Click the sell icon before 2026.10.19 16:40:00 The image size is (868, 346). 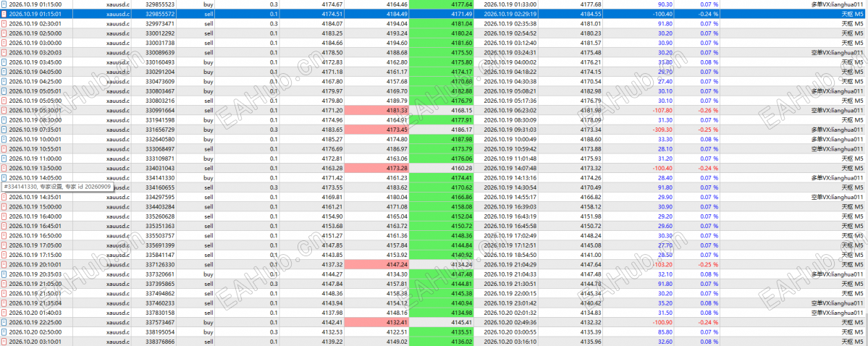pyautogui.click(x=4, y=216)
